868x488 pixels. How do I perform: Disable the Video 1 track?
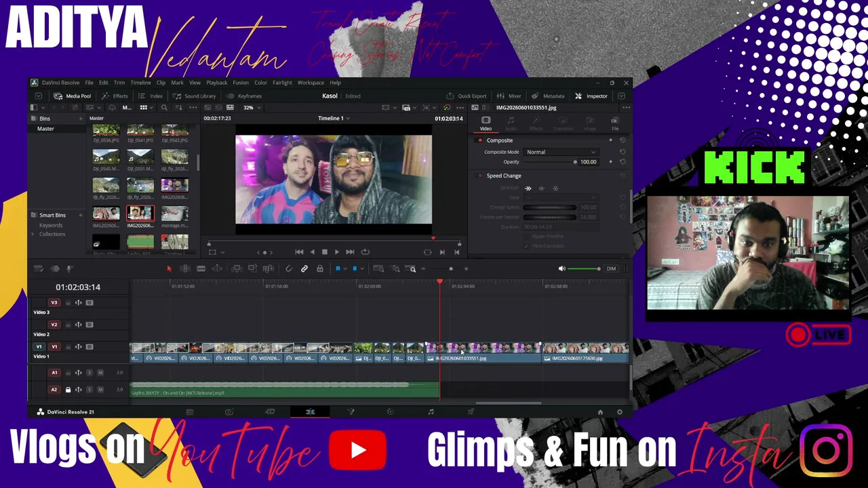pos(90,347)
